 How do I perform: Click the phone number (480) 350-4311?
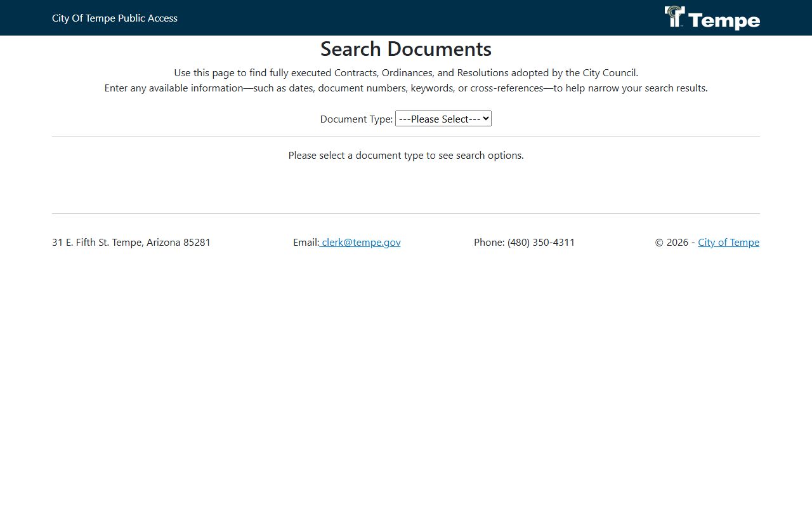(541, 242)
